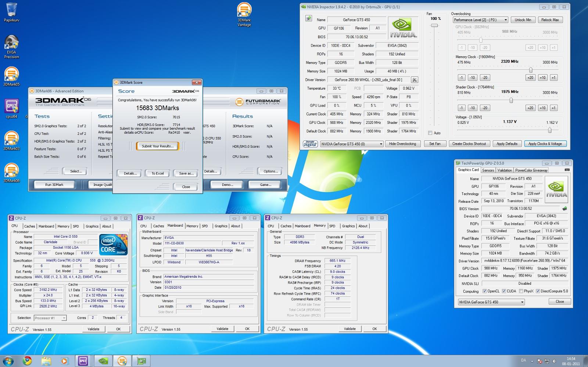The height and width of the screenshot is (367, 588).
Task: Open the EVGA Precision desktop shortcut
Action: pos(11,46)
